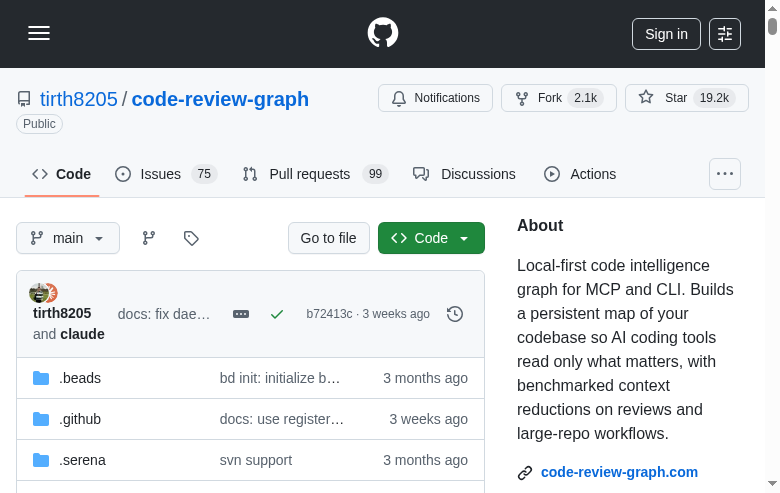Image resolution: width=780 pixels, height=493 pixels.
Task: Click the .serena folder icon
Action: pos(41,460)
